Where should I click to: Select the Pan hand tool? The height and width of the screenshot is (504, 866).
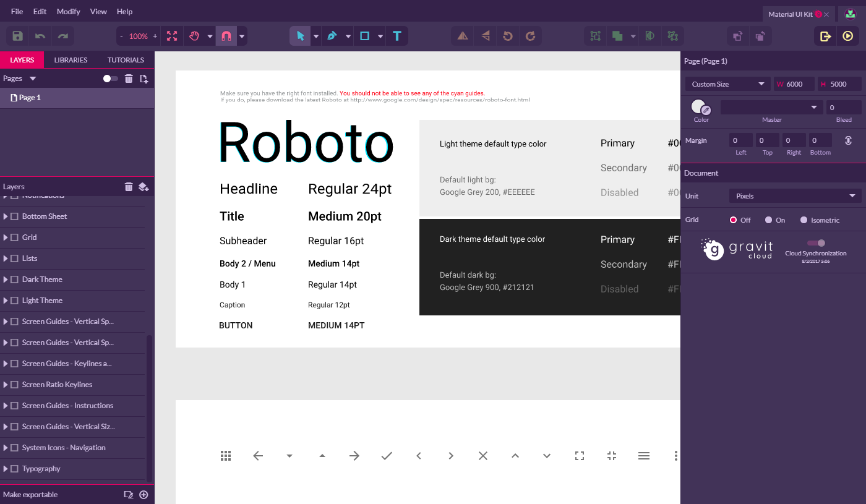pos(194,36)
